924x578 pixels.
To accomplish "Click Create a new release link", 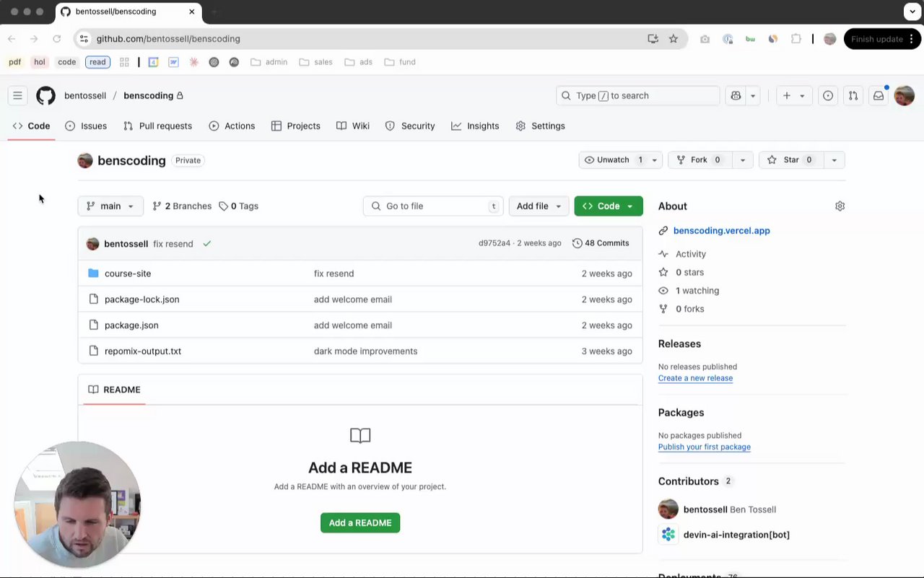I will [695, 378].
